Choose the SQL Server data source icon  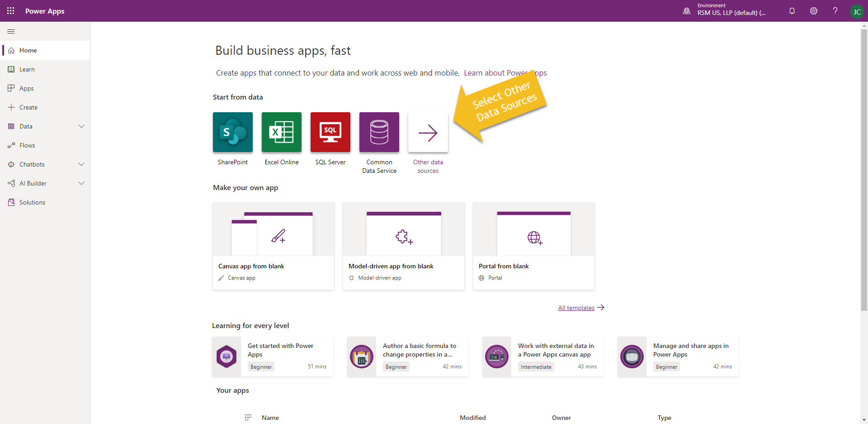click(x=330, y=132)
